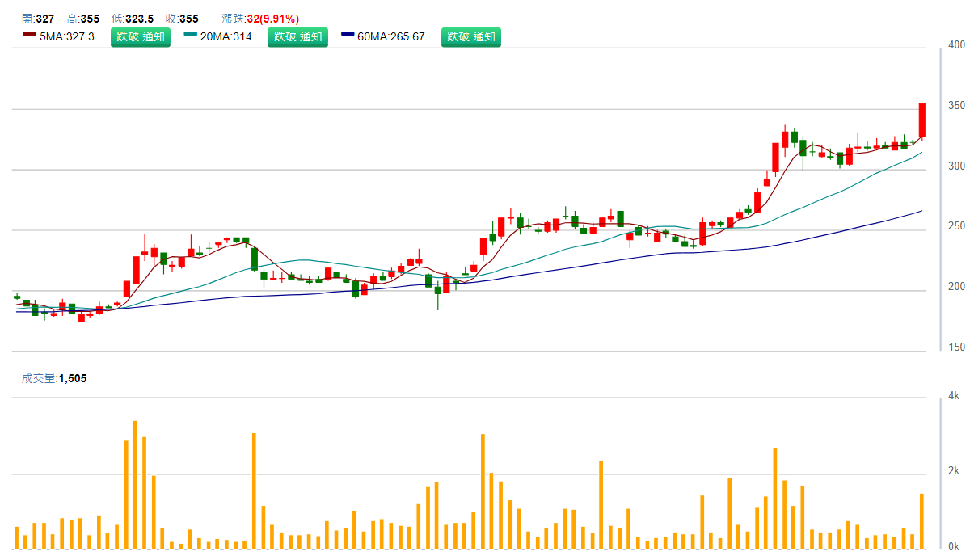Select the 跌破 通知 button beside 60MA
This screenshot has width=970, height=560.
(x=470, y=36)
